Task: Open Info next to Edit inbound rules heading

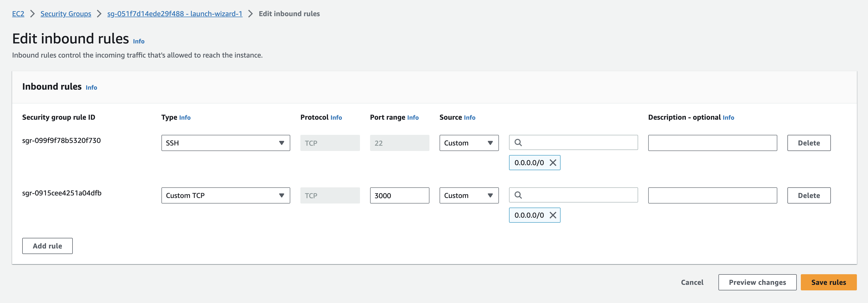Action: click(138, 41)
